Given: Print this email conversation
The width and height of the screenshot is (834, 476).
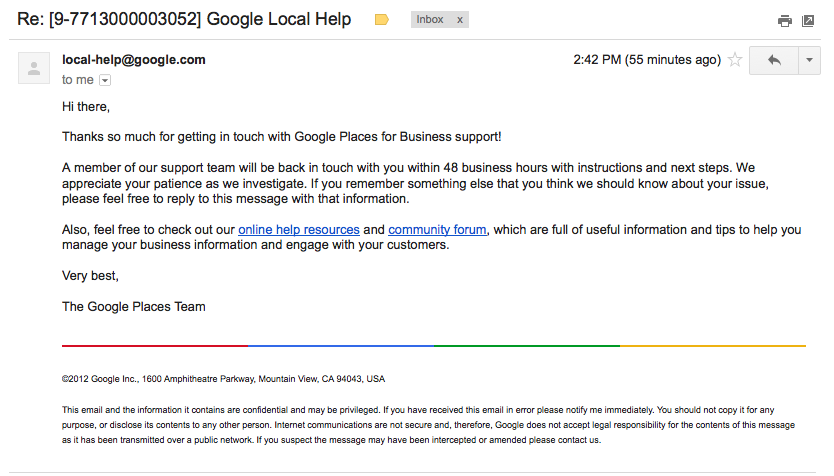Looking at the screenshot, I should (x=785, y=21).
